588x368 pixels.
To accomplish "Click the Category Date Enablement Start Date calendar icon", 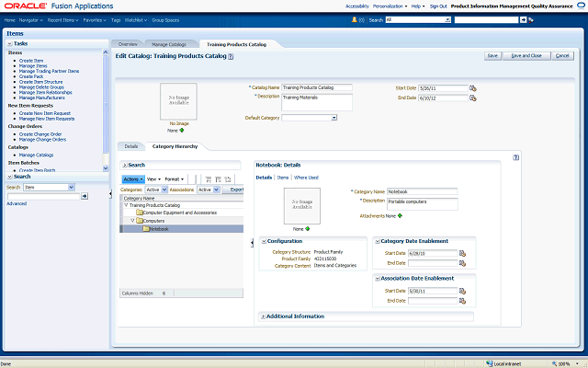I will [x=463, y=253].
